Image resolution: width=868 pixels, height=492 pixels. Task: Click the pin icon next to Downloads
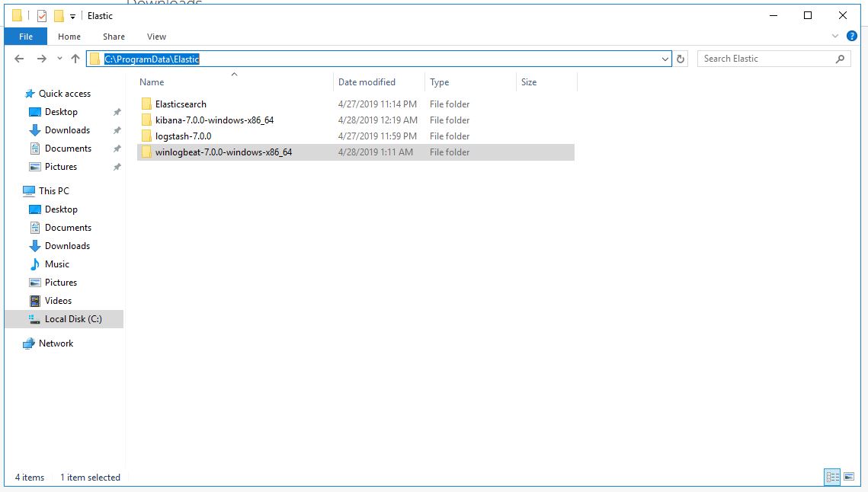point(117,130)
